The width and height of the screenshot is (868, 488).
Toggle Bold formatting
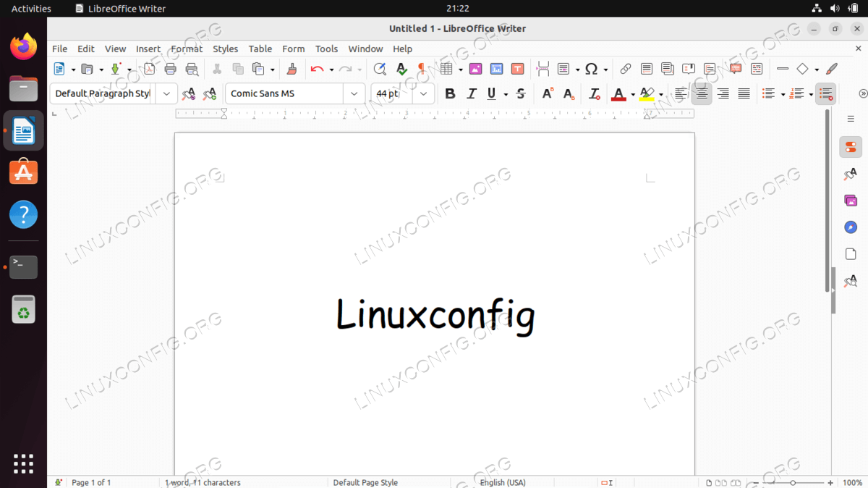[450, 93]
